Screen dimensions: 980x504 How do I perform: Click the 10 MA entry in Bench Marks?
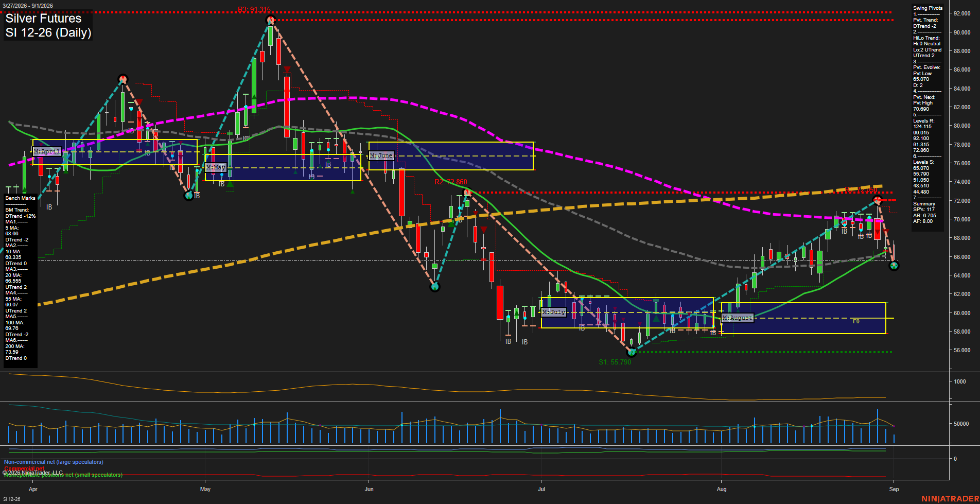(13, 254)
